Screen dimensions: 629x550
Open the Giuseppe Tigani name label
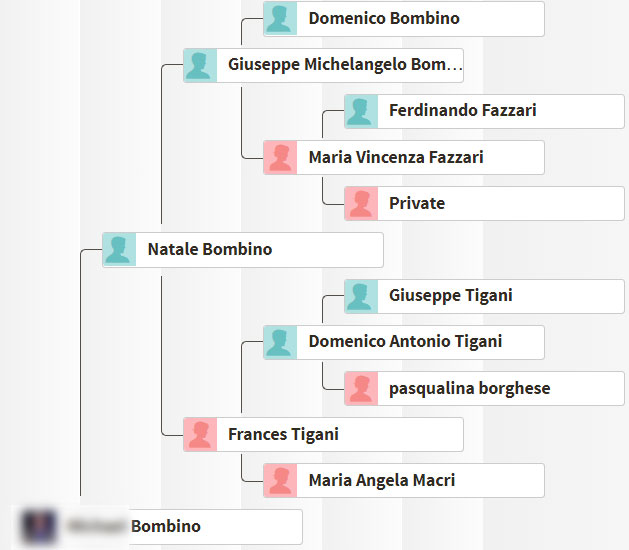click(x=450, y=296)
